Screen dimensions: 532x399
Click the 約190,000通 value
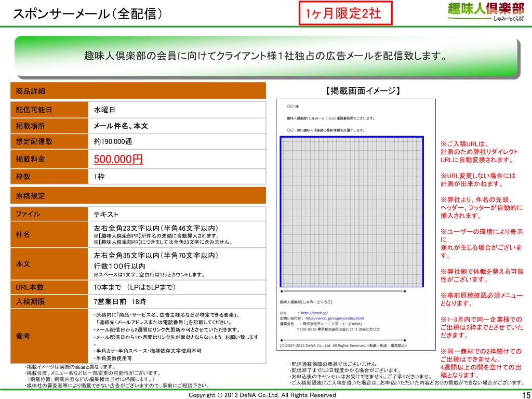pyautogui.click(x=113, y=141)
